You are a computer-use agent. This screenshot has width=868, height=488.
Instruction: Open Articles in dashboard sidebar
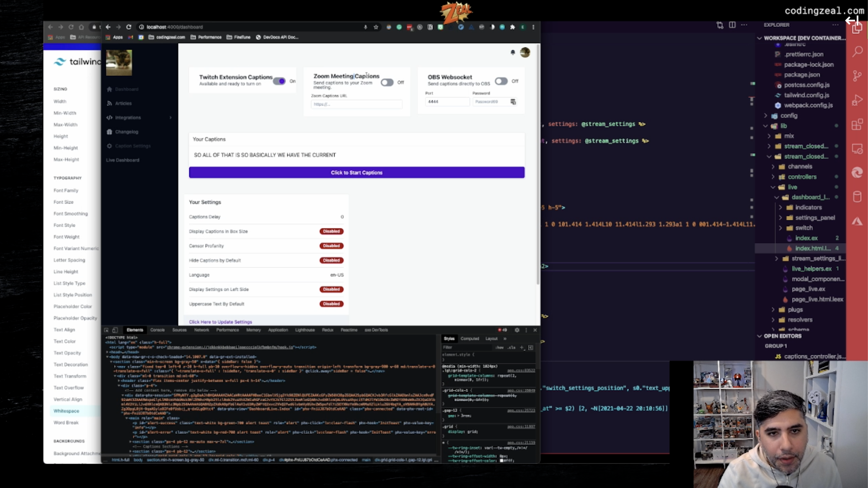123,103
